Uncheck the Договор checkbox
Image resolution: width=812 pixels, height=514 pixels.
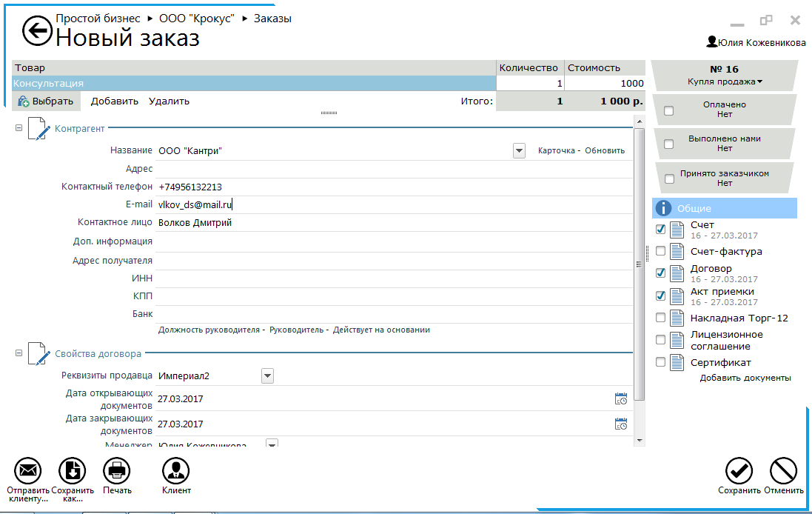pos(660,273)
